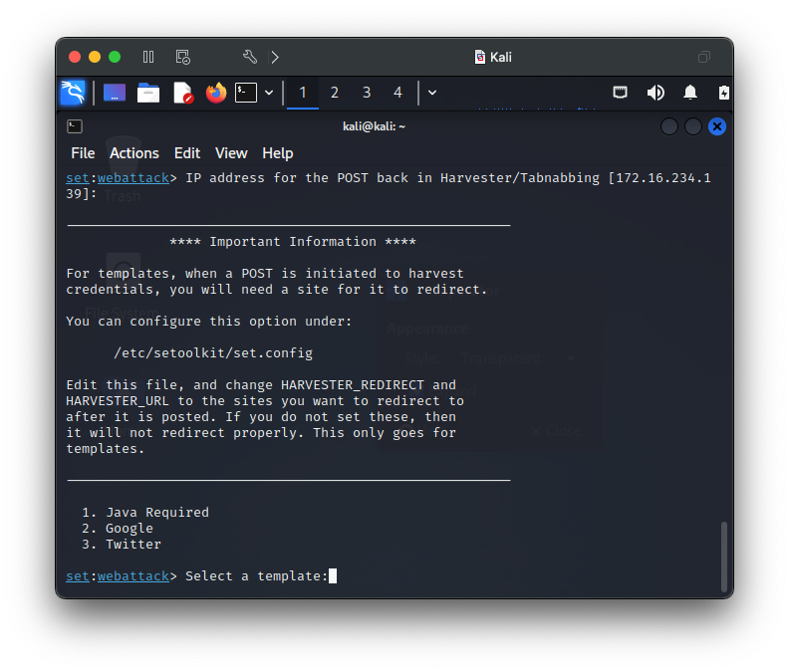
Task: Click the battery power tray icon
Action: pyautogui.click(x=723, y=93)
